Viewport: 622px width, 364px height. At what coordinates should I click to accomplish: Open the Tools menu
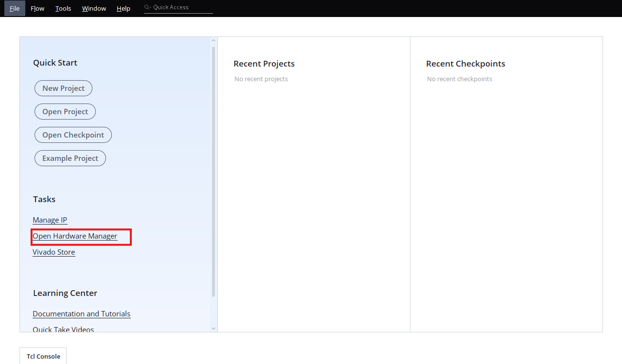click(63, 8)
